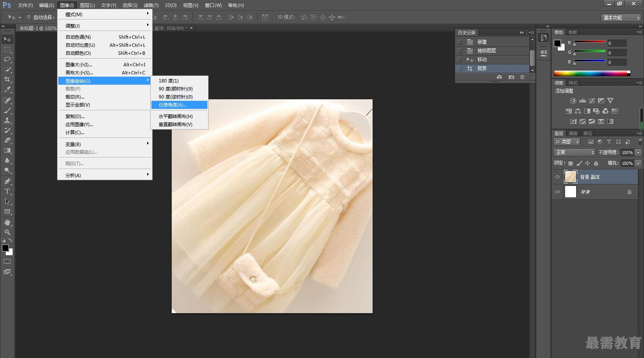This screenshot has height=358, width=644.
Task: Toggle history brush source box for 裁剪
Action: (460, 68)
